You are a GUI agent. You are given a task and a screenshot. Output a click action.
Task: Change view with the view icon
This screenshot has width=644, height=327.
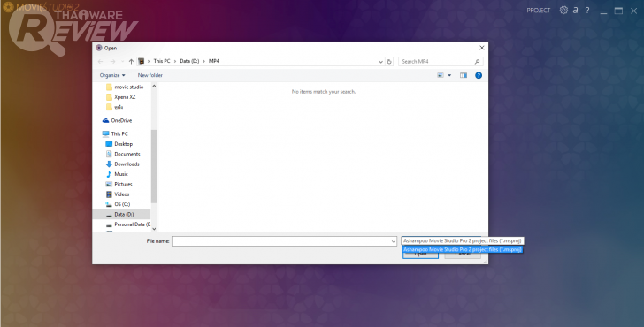pyautogui.click(x=441, y=75)
